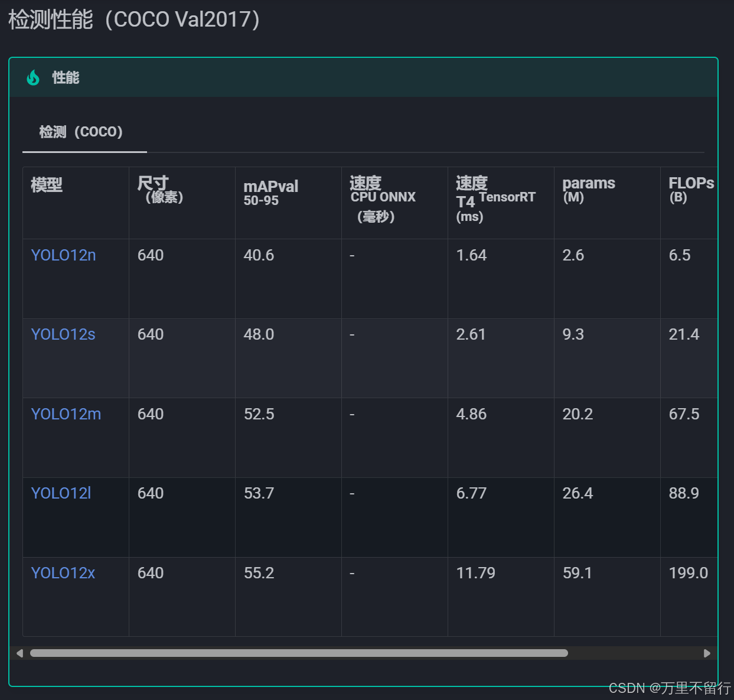Open the YOLO12m model link
Image resolution: width=734 pixels, height=700 pixels.
coord(66,414)
